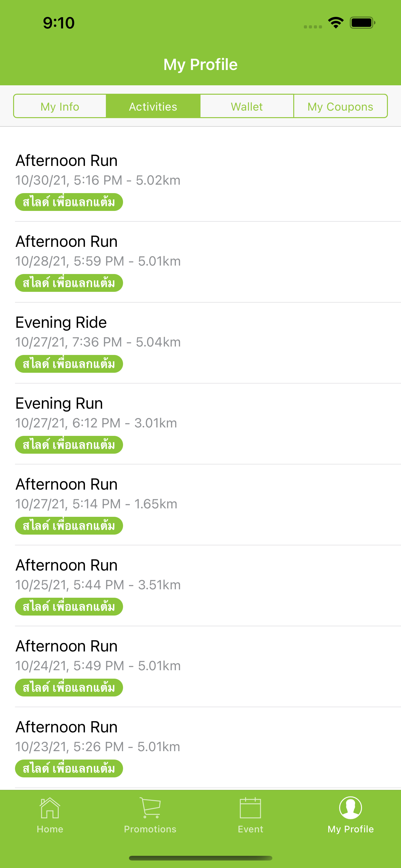Image resolution: width=401 pixels, height=868 pixels.
Task: Open the Promotions shopping cart icon
Action: click(x=150, y=808)
